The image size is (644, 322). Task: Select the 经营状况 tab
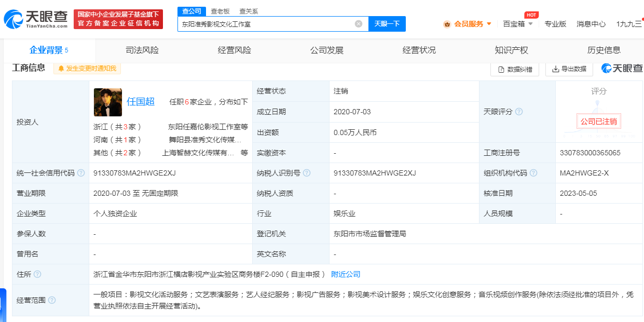coord(419,50)
